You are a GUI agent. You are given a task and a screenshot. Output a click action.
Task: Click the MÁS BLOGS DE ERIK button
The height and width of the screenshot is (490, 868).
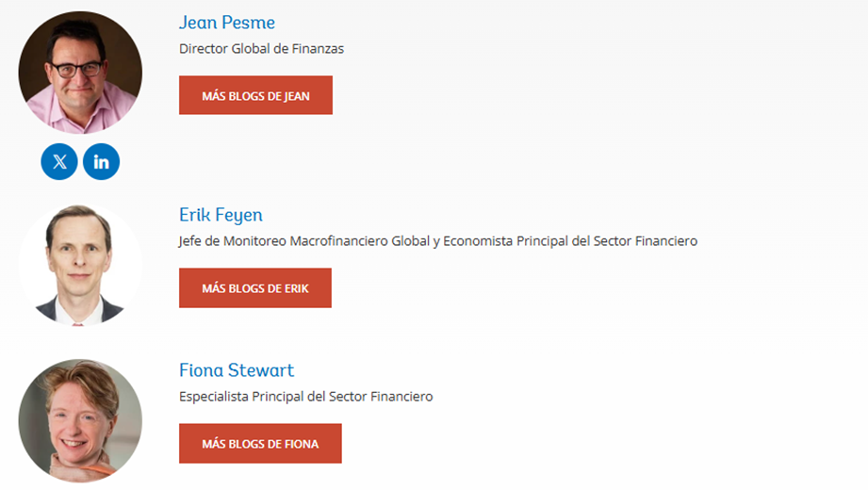point(254,287)
